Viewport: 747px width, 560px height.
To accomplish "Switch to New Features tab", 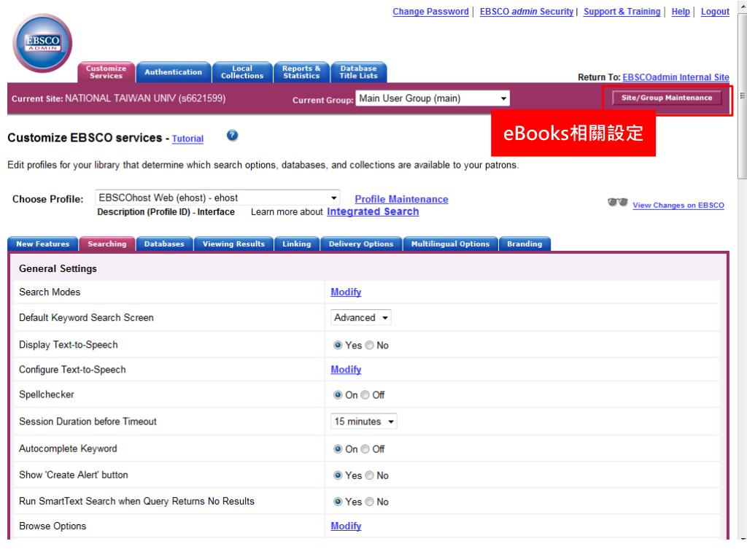I will [42, 244].
